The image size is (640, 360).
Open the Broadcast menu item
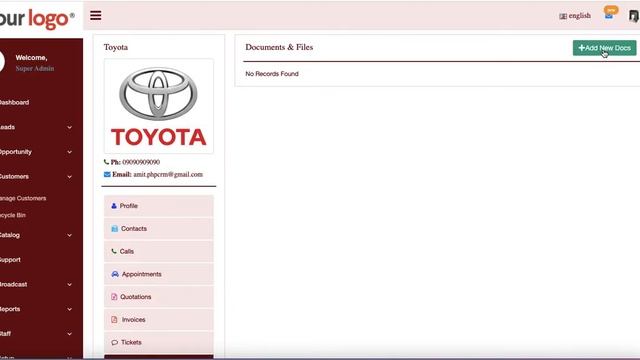[x=13, y=284]
